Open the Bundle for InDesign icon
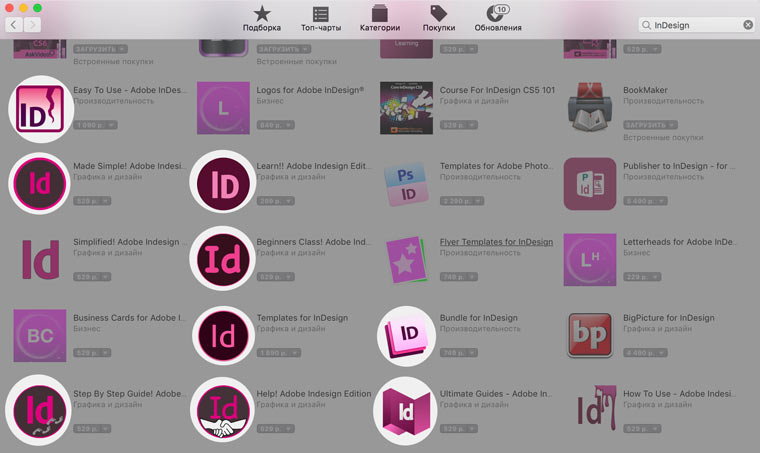 [x=406, y=336]
